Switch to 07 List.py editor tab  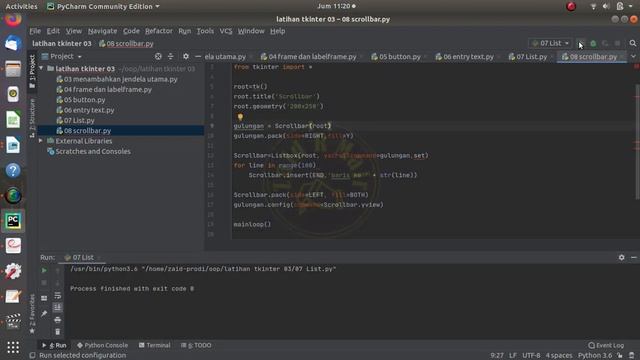point(531,57)
